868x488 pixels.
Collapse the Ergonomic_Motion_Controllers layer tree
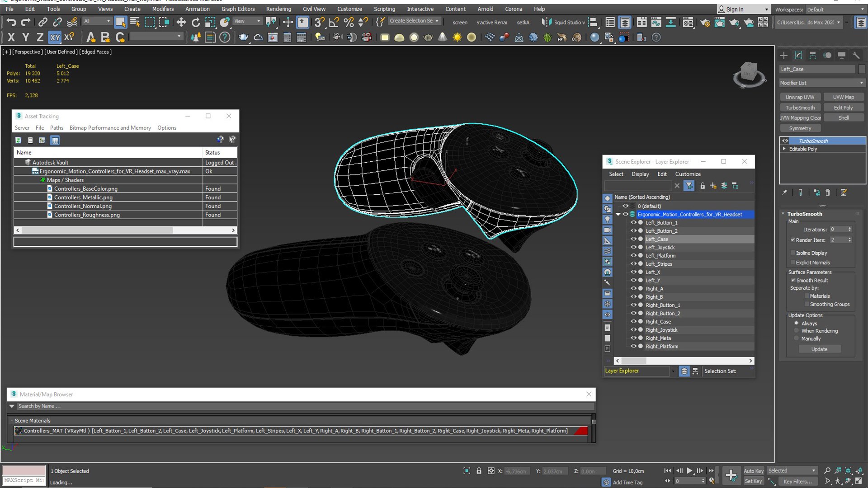618,214
